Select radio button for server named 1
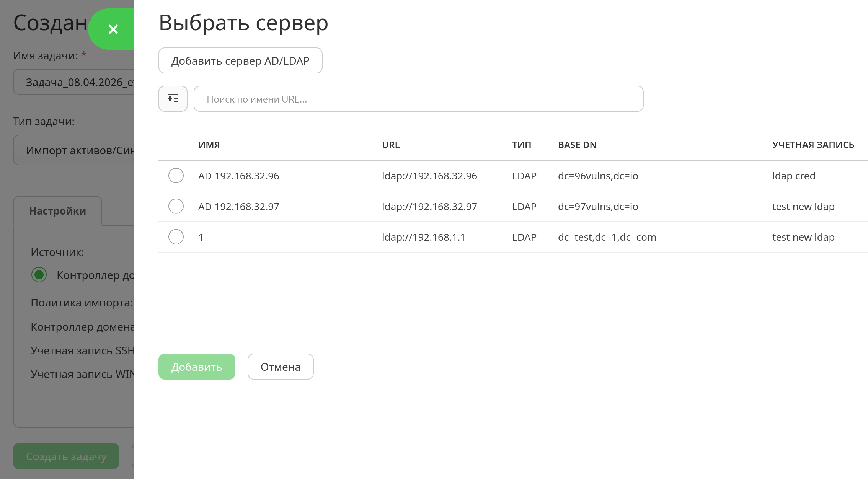The image size is (868, 479). tap(176, 237)
